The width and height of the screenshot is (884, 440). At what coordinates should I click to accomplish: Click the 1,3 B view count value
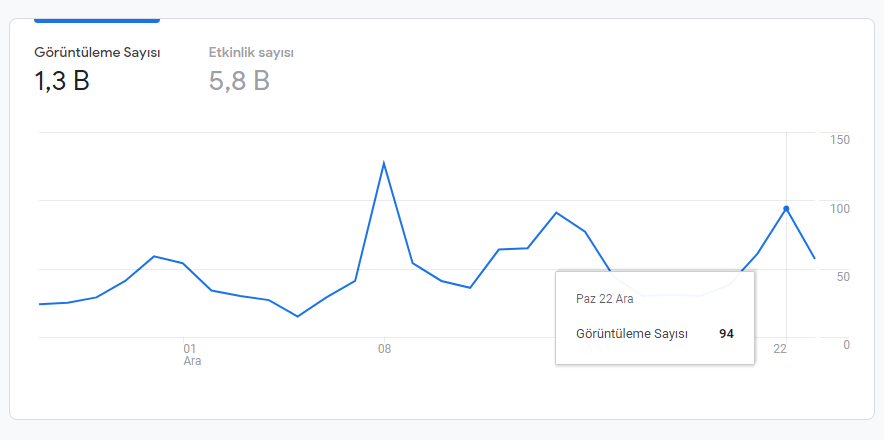click(x=62, y=81)
